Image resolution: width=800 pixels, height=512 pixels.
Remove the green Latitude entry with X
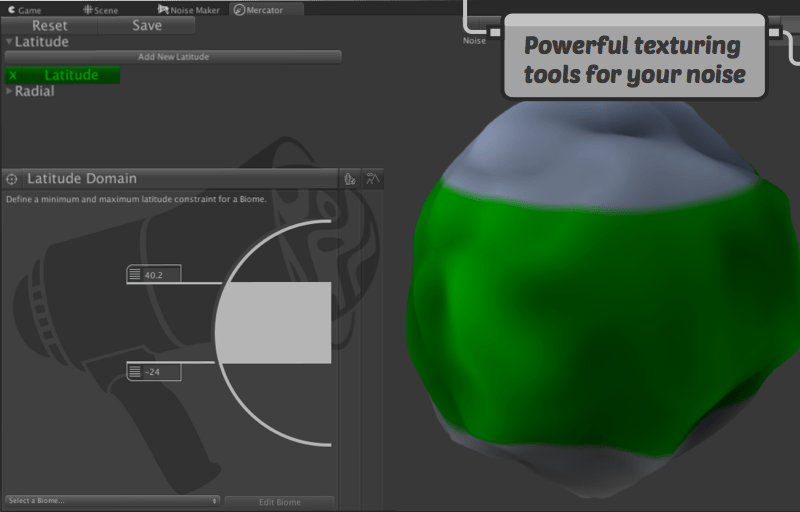point(13,75)
